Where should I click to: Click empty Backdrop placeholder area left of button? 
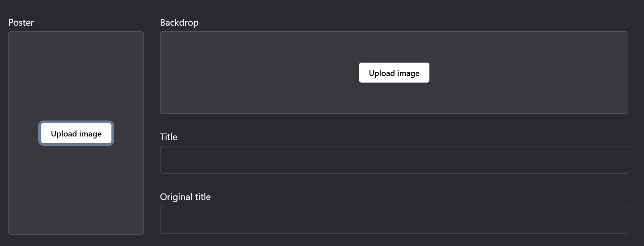point(259,73)
